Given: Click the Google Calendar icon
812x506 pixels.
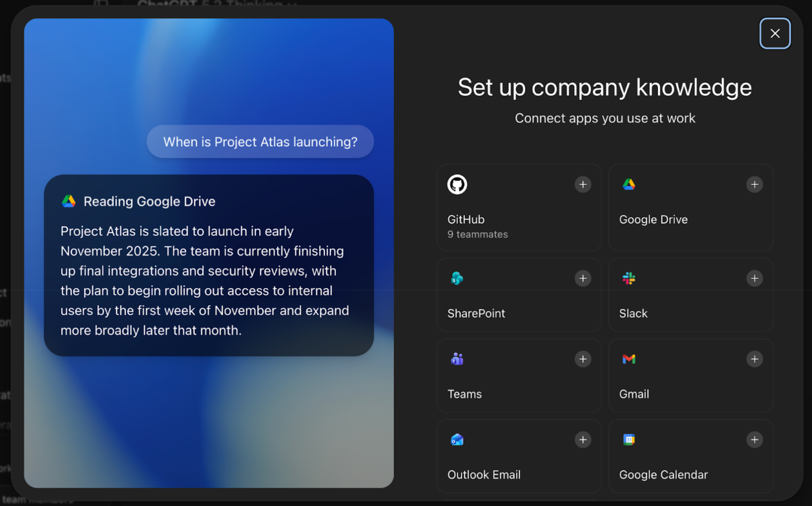Looking at the screenshot, I should pos(629,440).
